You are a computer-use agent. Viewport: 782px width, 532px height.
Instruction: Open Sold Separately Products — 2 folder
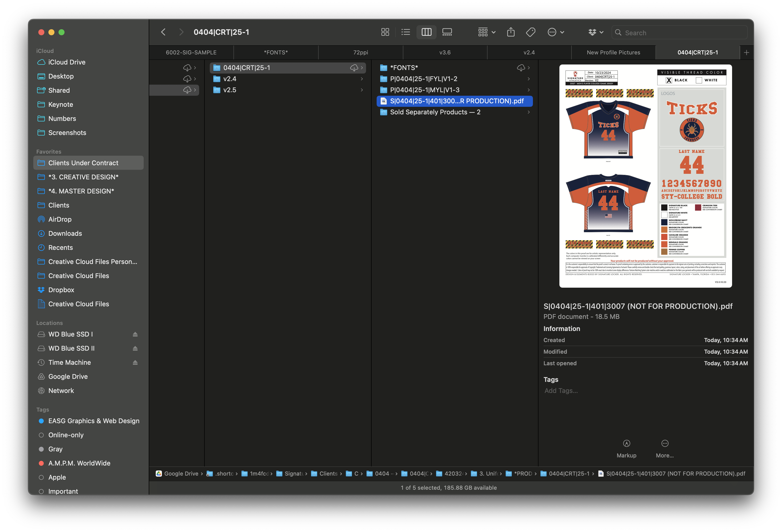435,112
